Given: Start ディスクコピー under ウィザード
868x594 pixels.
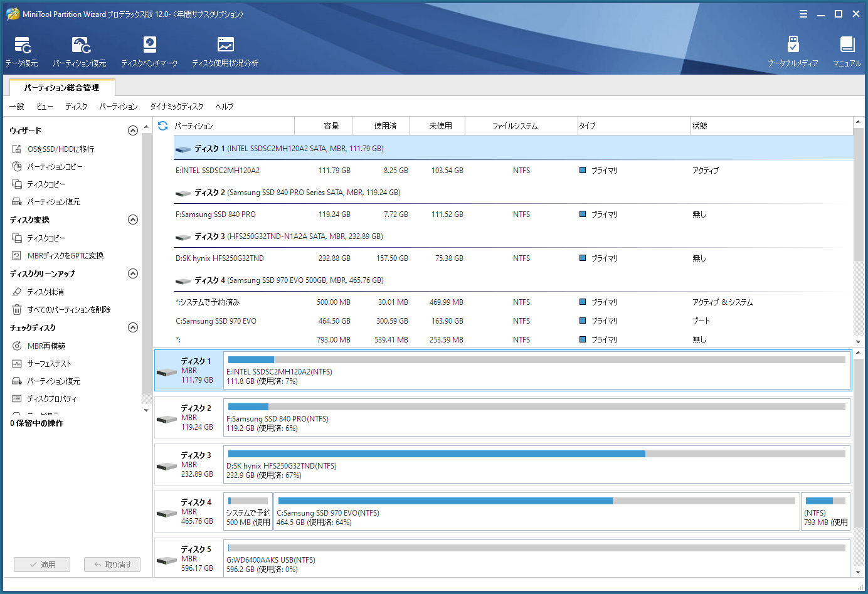Looking at the screenshot, I should [39, 184].
